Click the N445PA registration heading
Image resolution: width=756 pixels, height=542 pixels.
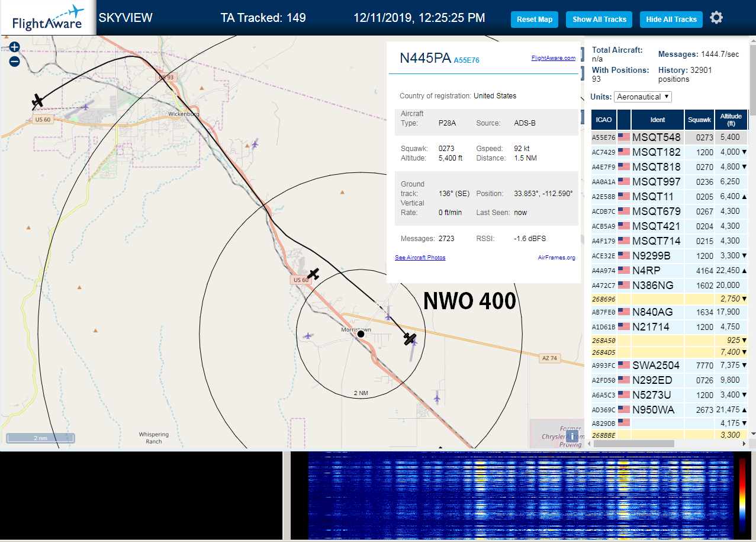coord(425,58)
